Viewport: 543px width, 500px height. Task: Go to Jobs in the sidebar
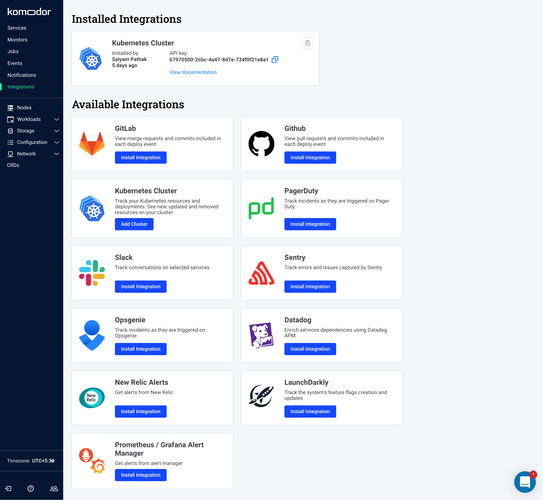(x=13, y=51)
